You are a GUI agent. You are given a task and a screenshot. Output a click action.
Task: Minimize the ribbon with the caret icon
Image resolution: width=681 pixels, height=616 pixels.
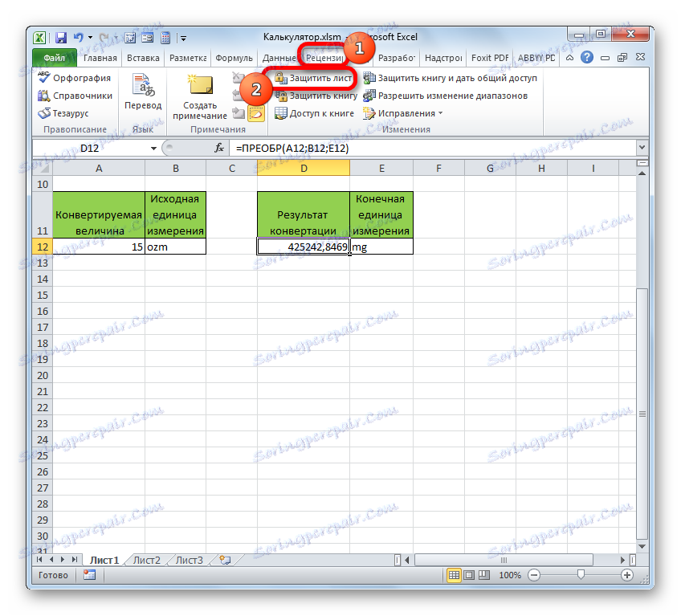point(569,57)
